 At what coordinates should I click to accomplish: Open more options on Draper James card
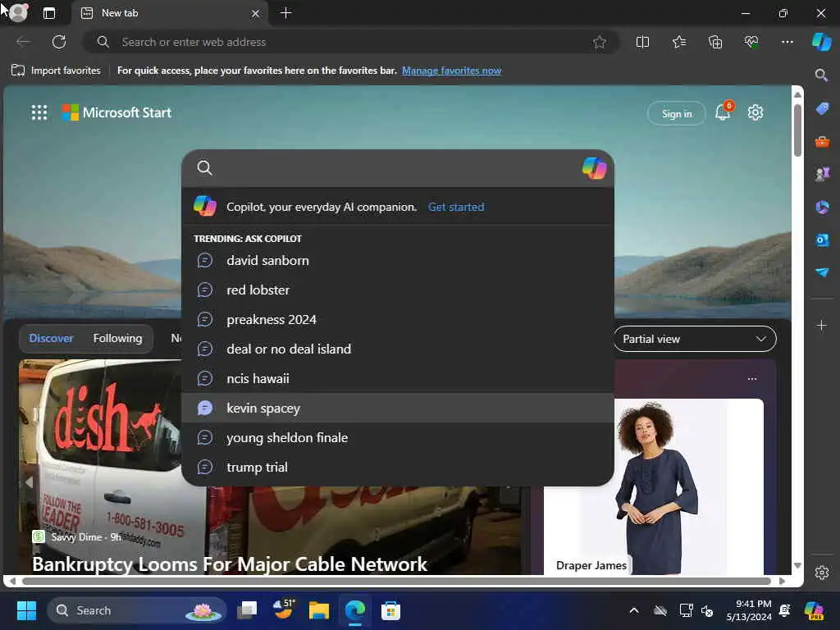click(x=752, y=379)
